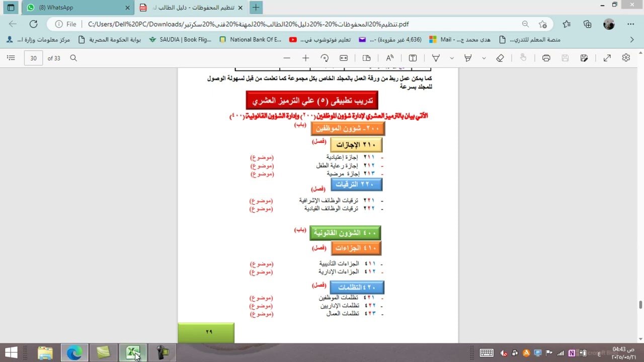Open File Explorer from taskbar
The width and height of the screenshot is (644, 362).
click(x=45, y=352)
